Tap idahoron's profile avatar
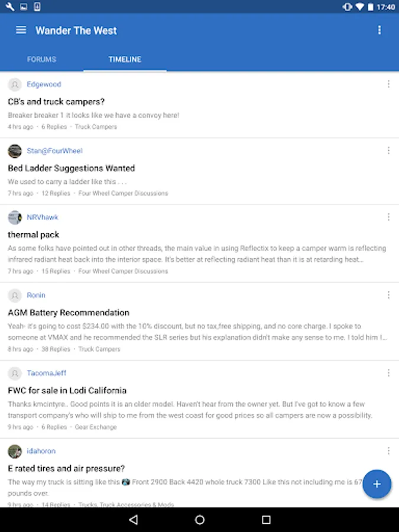Image resolution: width=399 pixels, height=532 pixels. pos(15,451)
